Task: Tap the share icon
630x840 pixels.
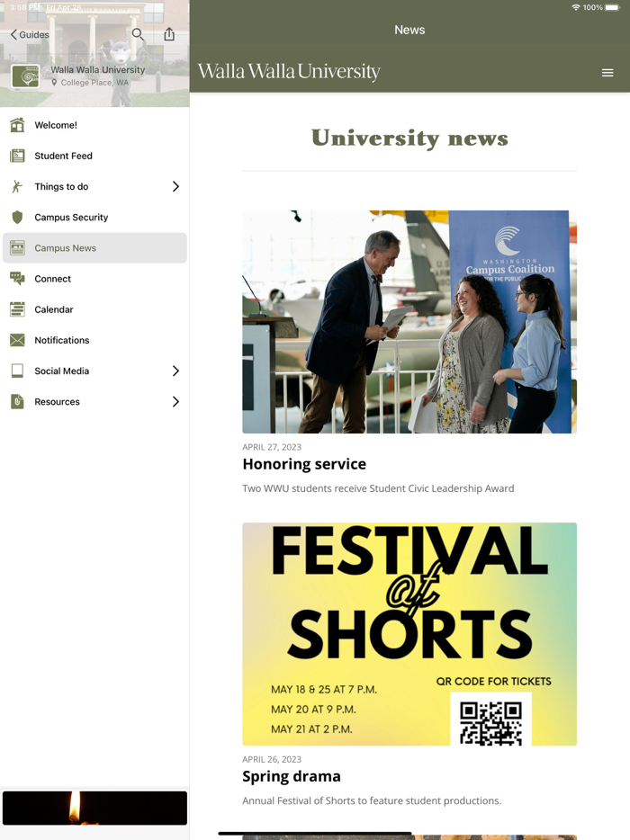Action: (169, 34)
